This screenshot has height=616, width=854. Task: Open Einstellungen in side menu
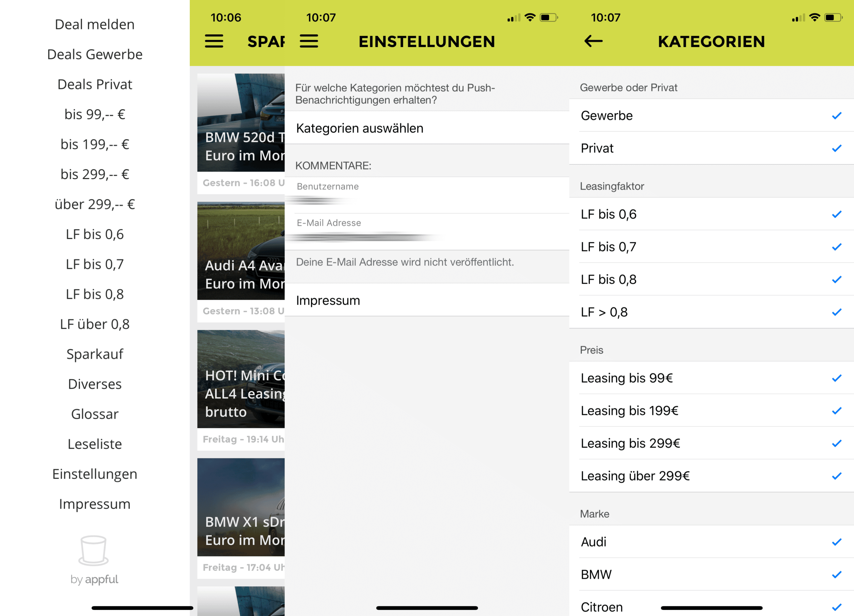[x=95, y=474]
